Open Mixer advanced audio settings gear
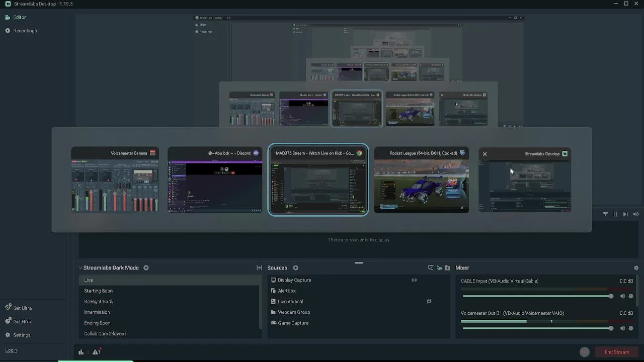 (x=636, y=268)
